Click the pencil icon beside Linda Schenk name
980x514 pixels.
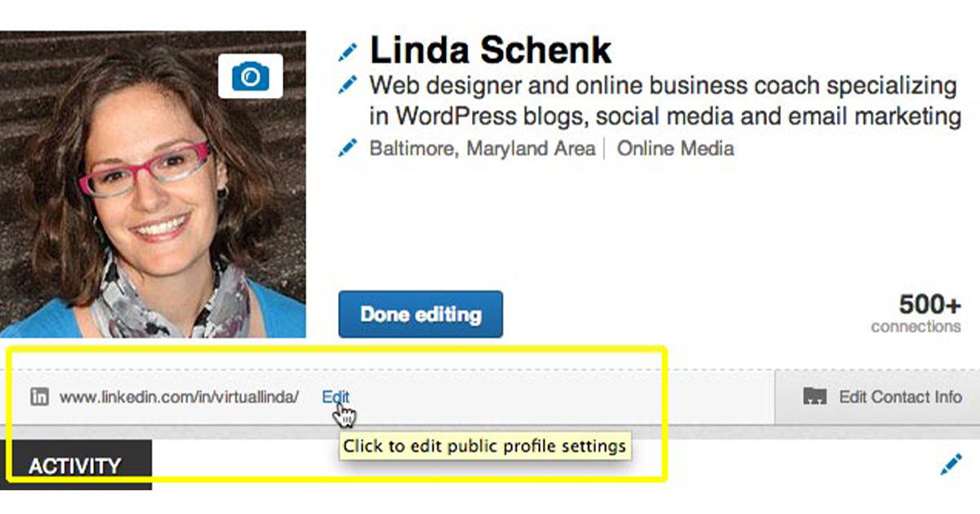click(348, 52)
